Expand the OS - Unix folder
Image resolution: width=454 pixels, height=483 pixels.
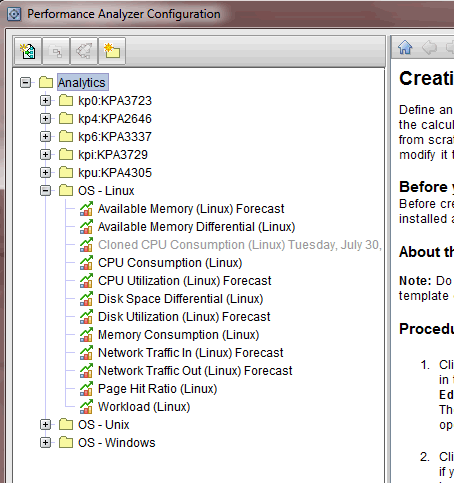(45, 425)
